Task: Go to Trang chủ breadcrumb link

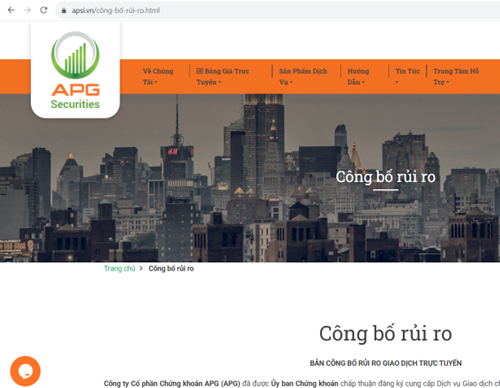Action: coord(119,268)
